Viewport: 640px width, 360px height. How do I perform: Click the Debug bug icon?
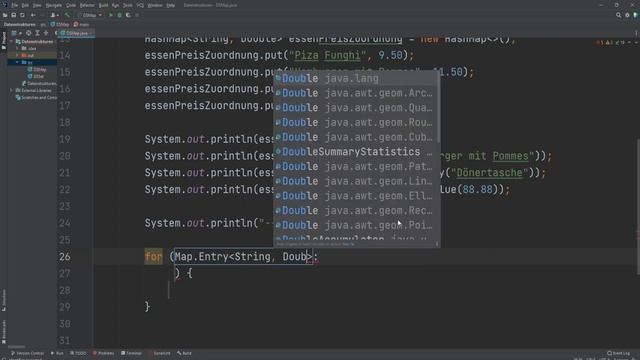120,15
